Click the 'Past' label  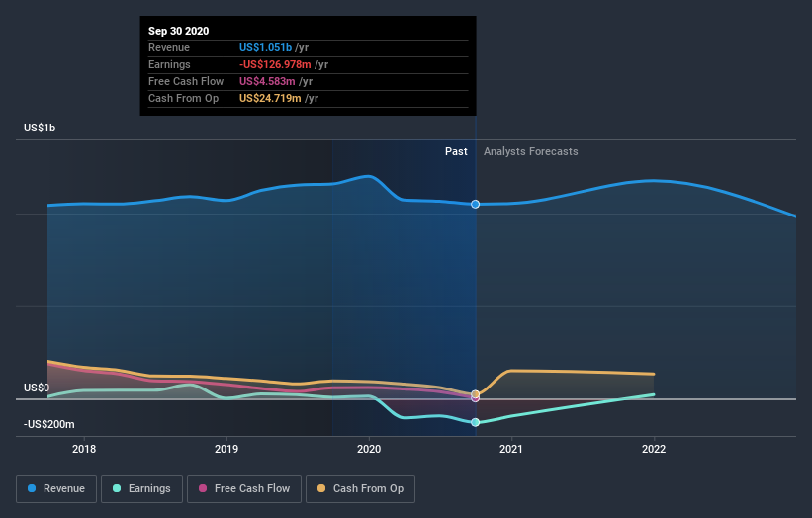click(456, 151)
